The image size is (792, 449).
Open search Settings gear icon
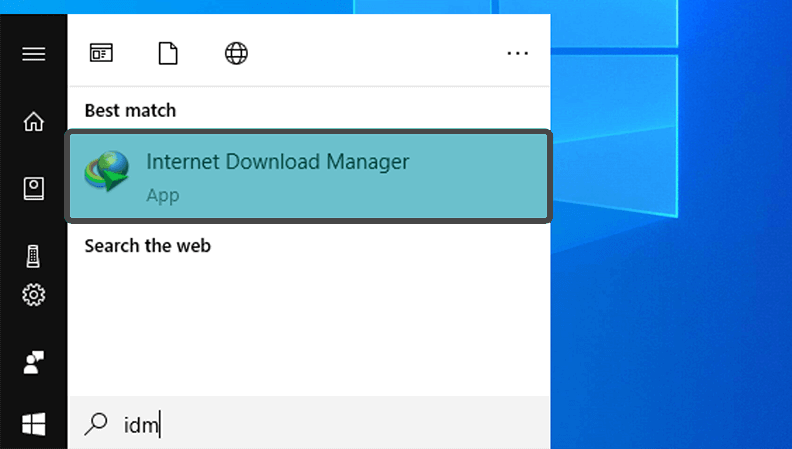point(33,294)
